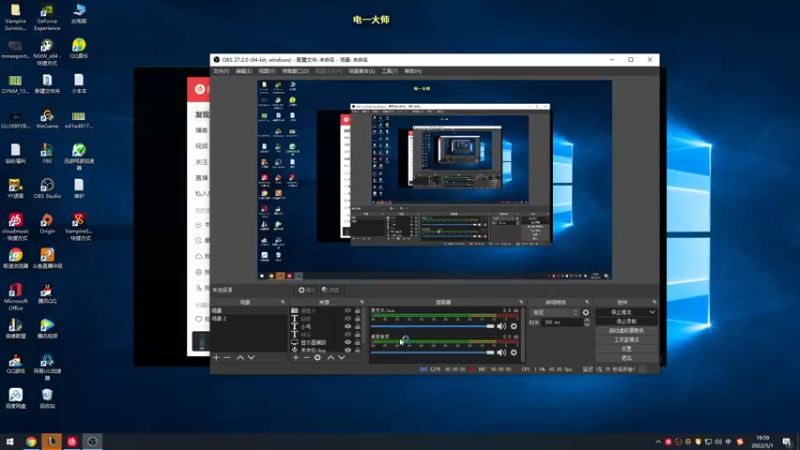
Task: Click the 退出 exit button
Action: (x=626, y=358)
